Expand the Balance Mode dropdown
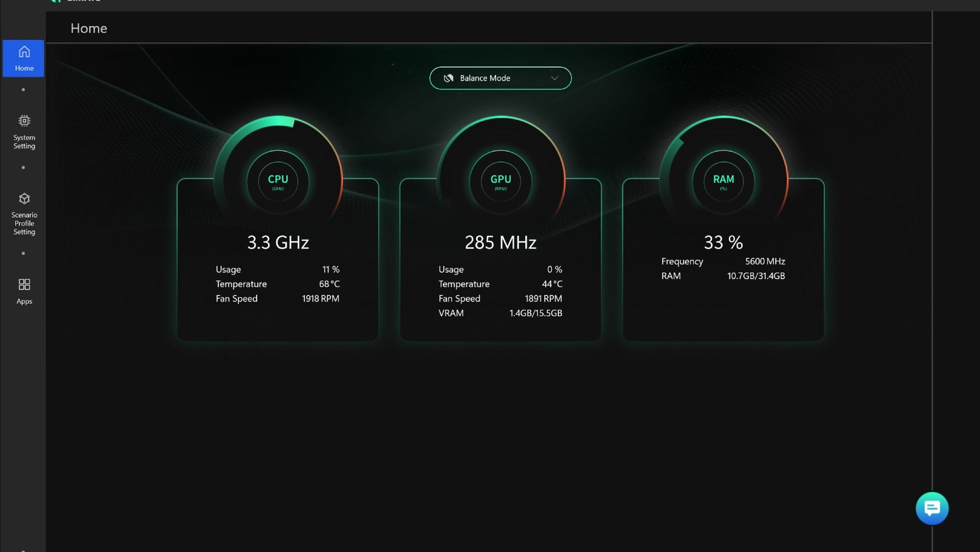The width and height of the screenshot is (980, 552). click(500, 78)
